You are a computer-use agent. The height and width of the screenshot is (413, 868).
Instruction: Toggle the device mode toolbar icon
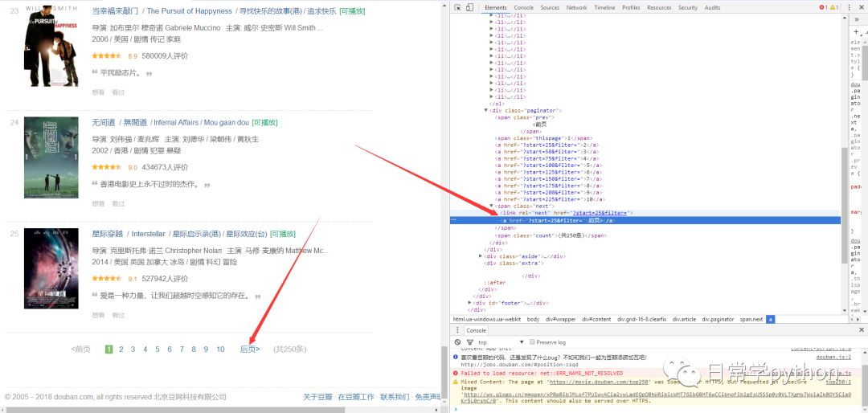coord(469,7)
